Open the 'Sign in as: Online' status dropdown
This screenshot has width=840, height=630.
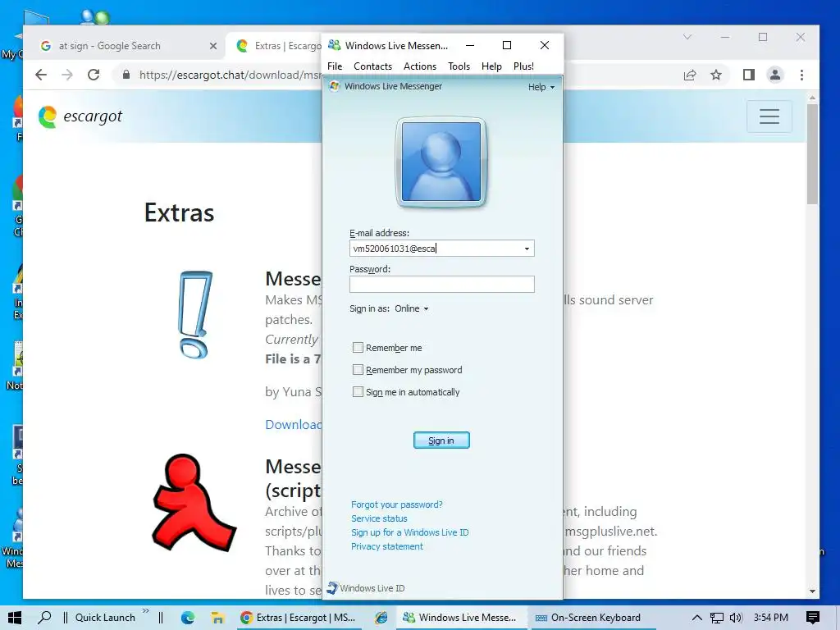[412, 308]
